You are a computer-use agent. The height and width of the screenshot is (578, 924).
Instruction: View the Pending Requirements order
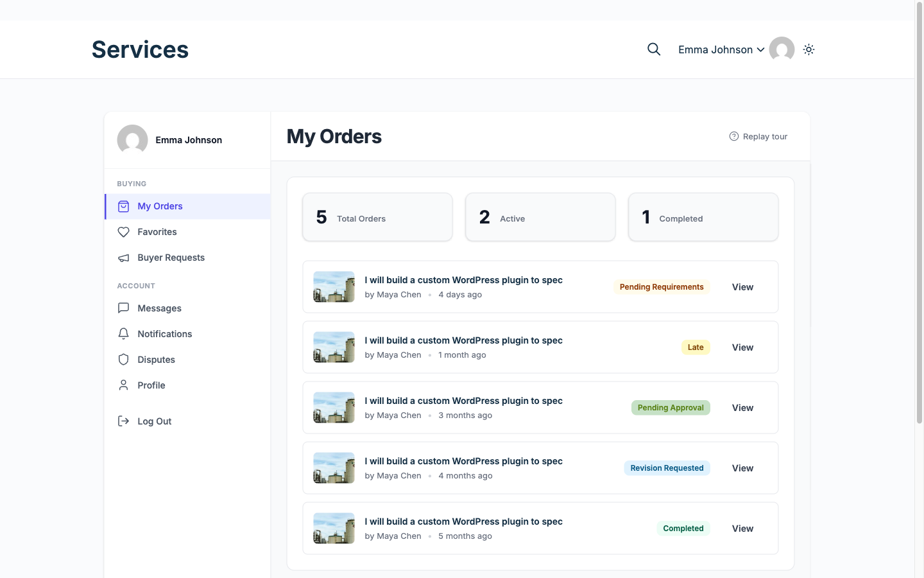(x=742, y=287)
